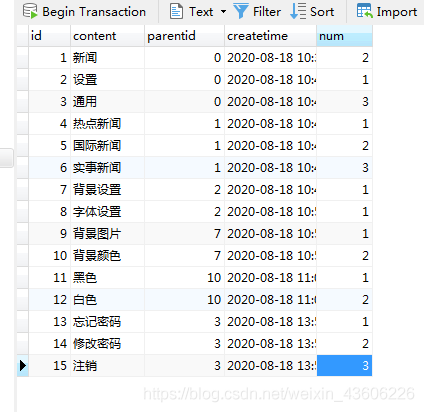
Task: Select the createtime column header
Action: tap(270, 36)
